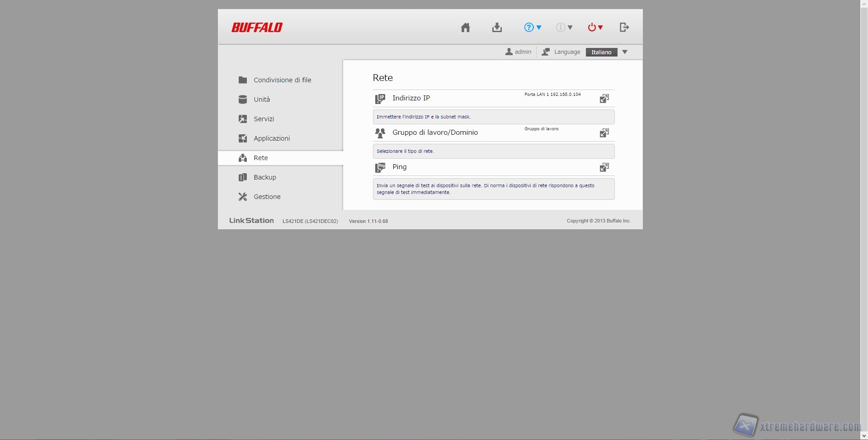Open the blue help question-mark menu
This screenshot has height=440, width=868.
click(532, 28)
